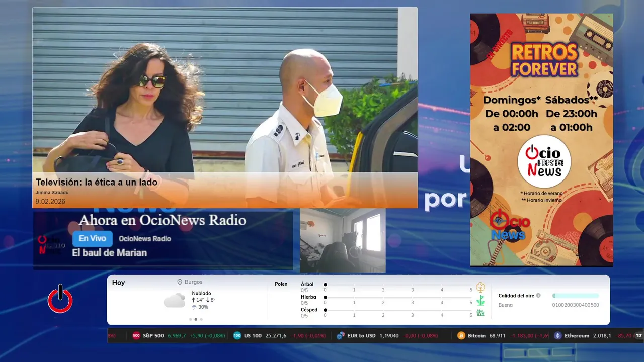Click the Bitcoin orange coin icon

[x=461, y=336]
